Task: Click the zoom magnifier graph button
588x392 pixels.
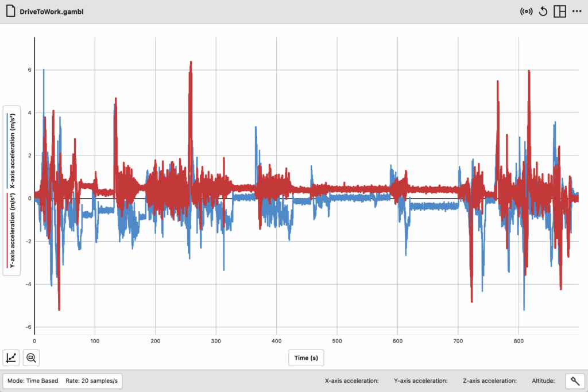Action: click(x=31, y=358)
